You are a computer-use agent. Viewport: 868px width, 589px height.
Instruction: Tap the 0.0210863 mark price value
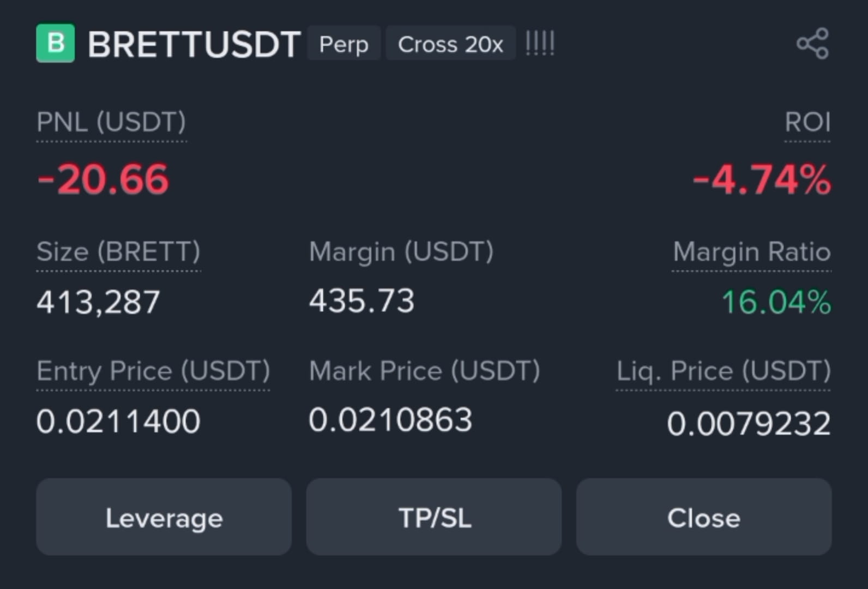click(x=390, y=420)
